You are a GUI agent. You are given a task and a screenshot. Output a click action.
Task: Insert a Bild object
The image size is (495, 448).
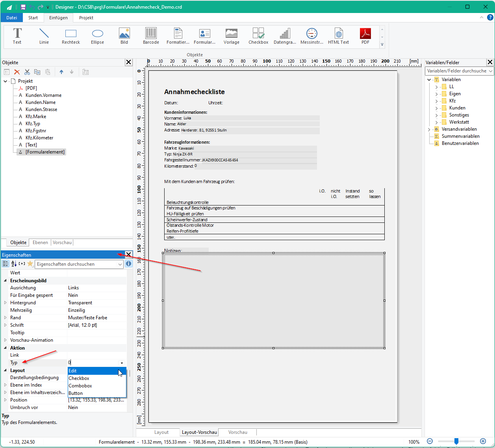coord(124,36)
